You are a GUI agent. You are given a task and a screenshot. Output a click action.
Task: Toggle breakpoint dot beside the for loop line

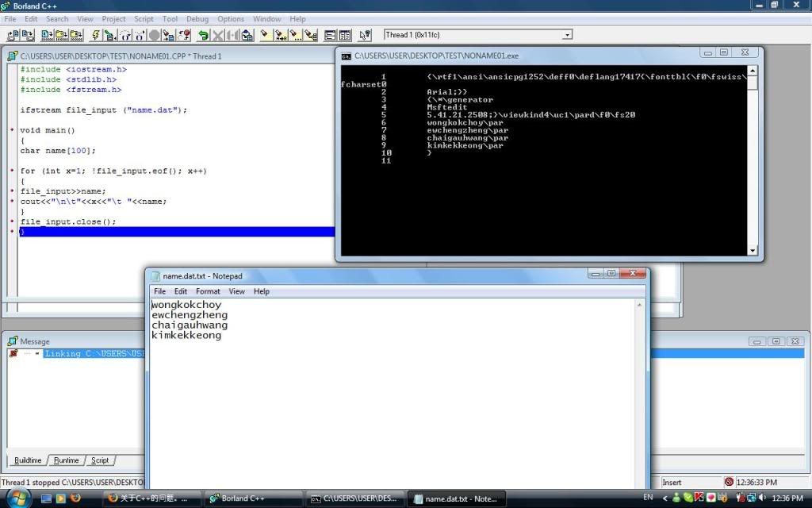click(x=13, y=171)
